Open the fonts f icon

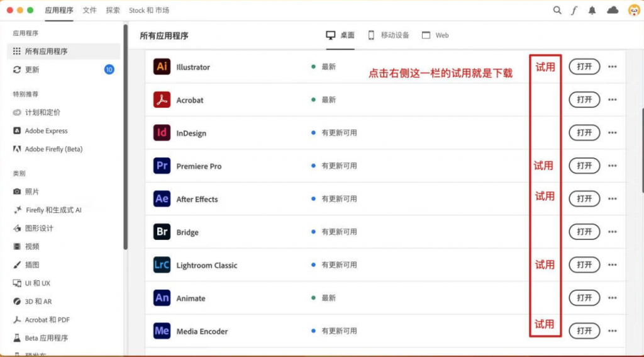pyautogui.click(x=574, y=10)
